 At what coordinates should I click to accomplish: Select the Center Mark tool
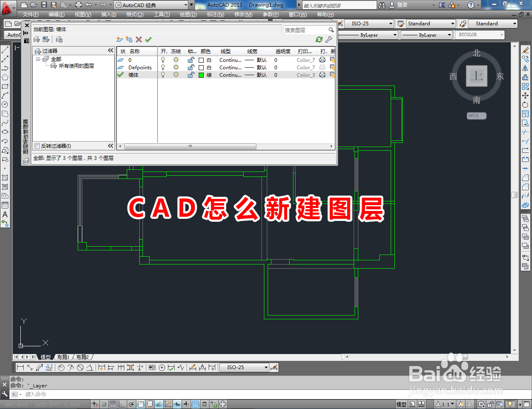coord(162,367)
